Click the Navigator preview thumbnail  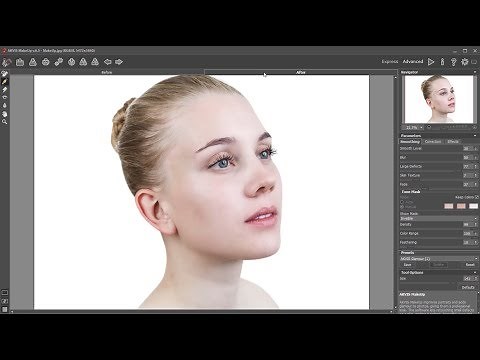439,99
